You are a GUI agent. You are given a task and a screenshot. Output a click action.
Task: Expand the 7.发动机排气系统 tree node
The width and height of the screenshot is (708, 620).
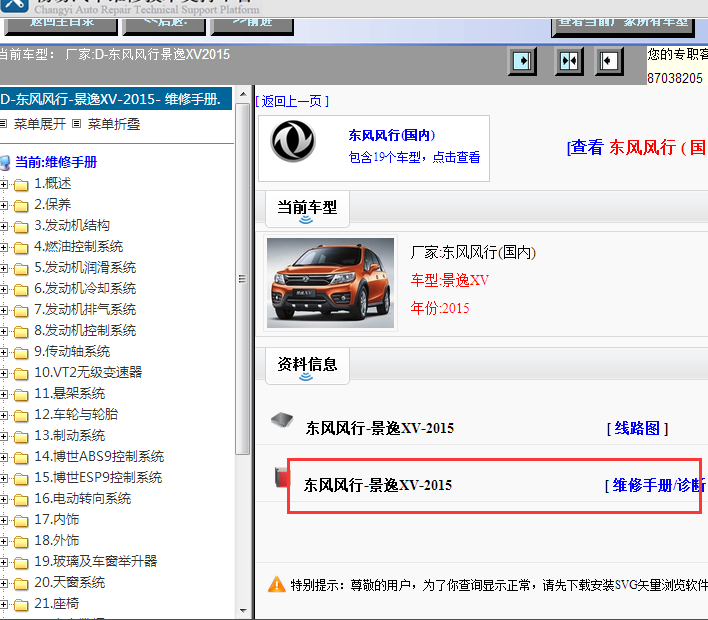tap(4, 311)
